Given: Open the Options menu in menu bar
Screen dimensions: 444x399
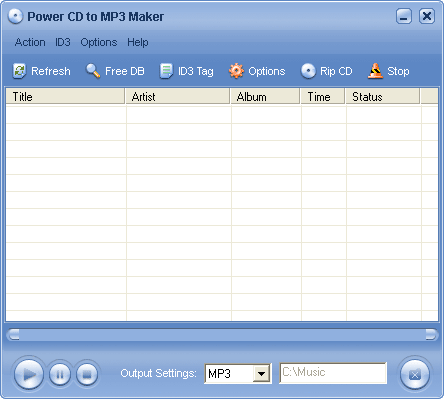Looking at the screenshot, I should (99, 42).
